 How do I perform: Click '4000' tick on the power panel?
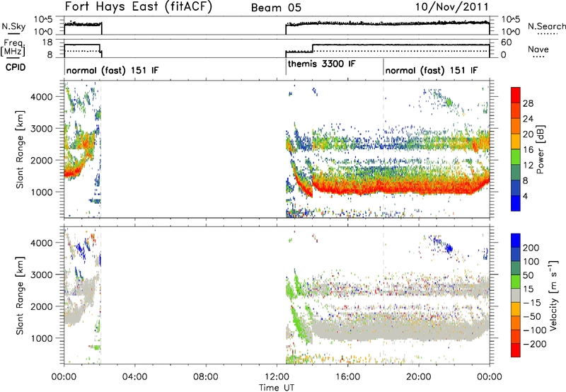41,97
